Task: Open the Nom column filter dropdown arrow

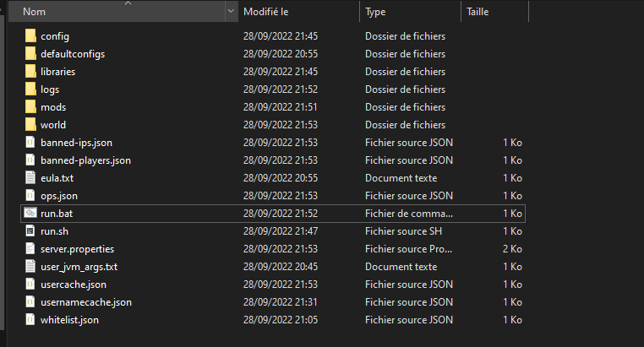Action: (x=231, y=12)
